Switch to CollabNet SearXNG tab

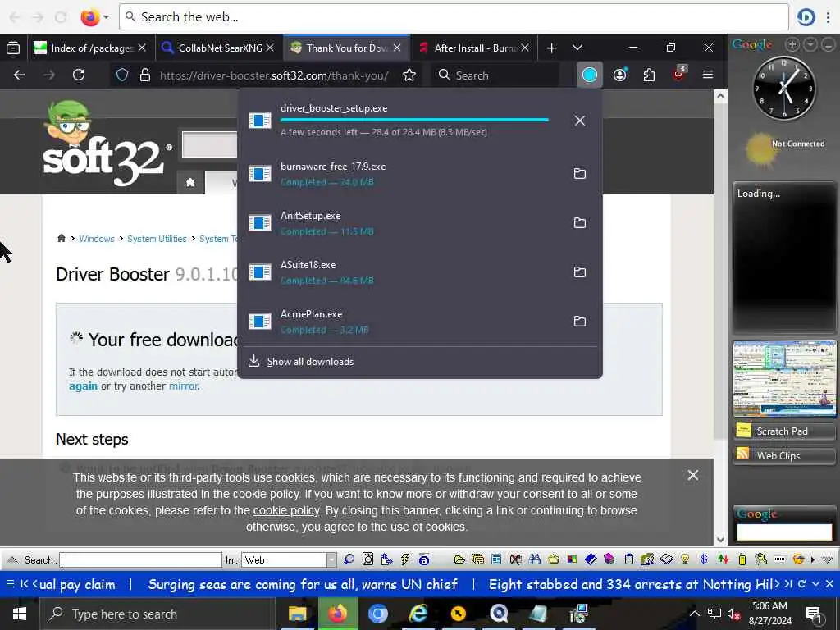coord(220,48)
